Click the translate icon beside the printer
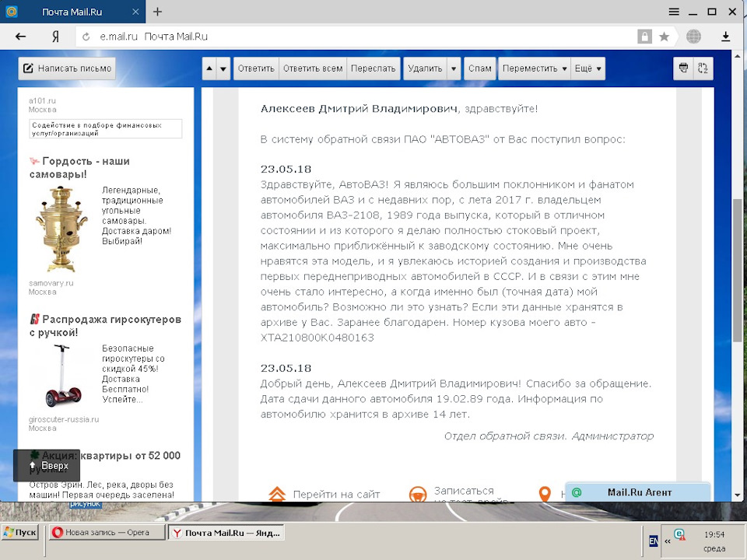Image resolution: width=747 pixels, height=560 pixels. coord(703,68)
